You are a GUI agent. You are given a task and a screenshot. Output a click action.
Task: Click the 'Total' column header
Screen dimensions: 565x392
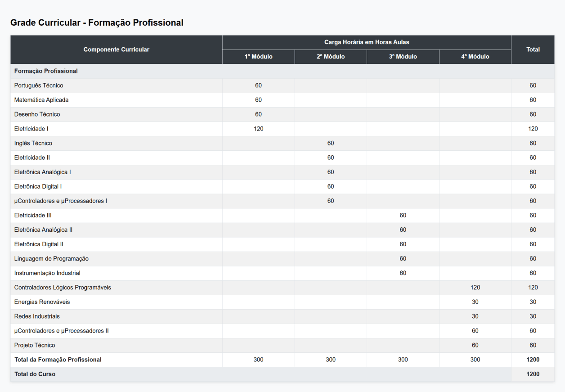(x=533, y=50)
